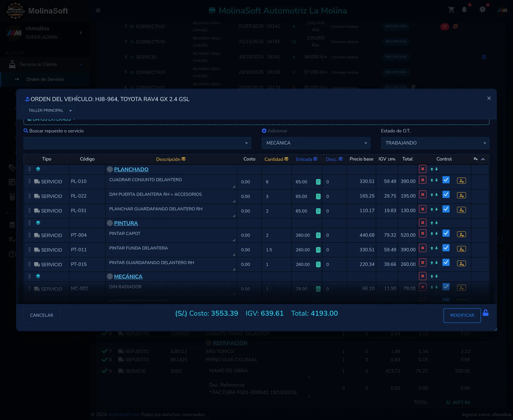
Task: Delete the PL-010 service row
Action: click(423, 180)
